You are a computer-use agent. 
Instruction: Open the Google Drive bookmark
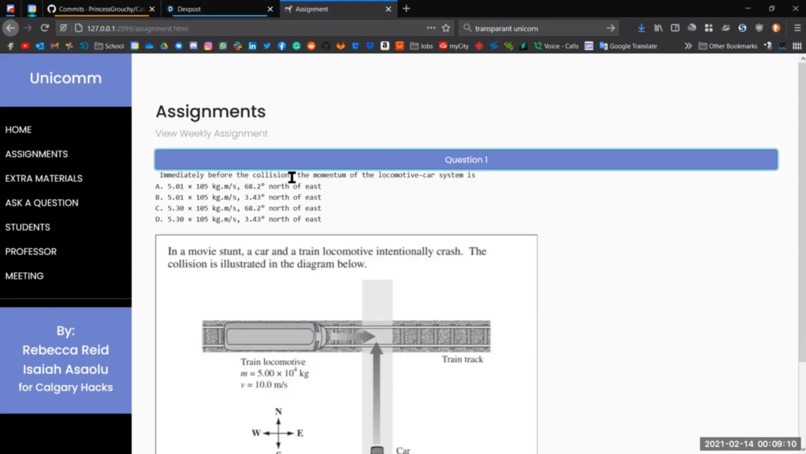click(164, 46)
